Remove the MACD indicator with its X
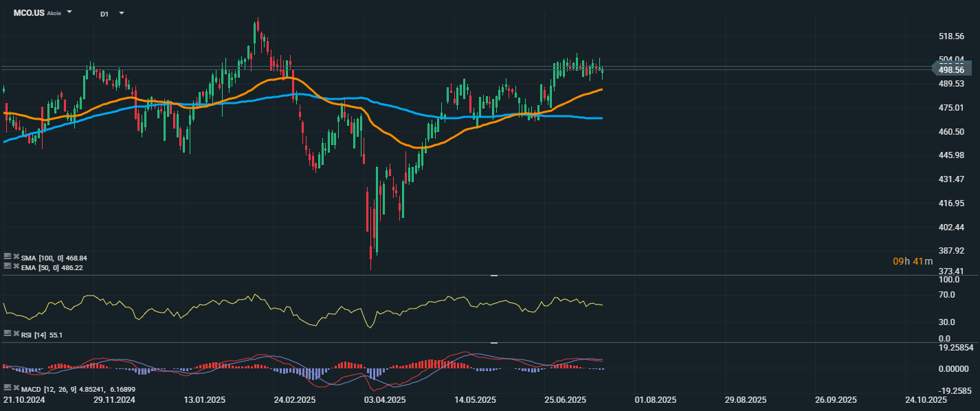This screenshot has height=411, width=980. click(16, 388)
